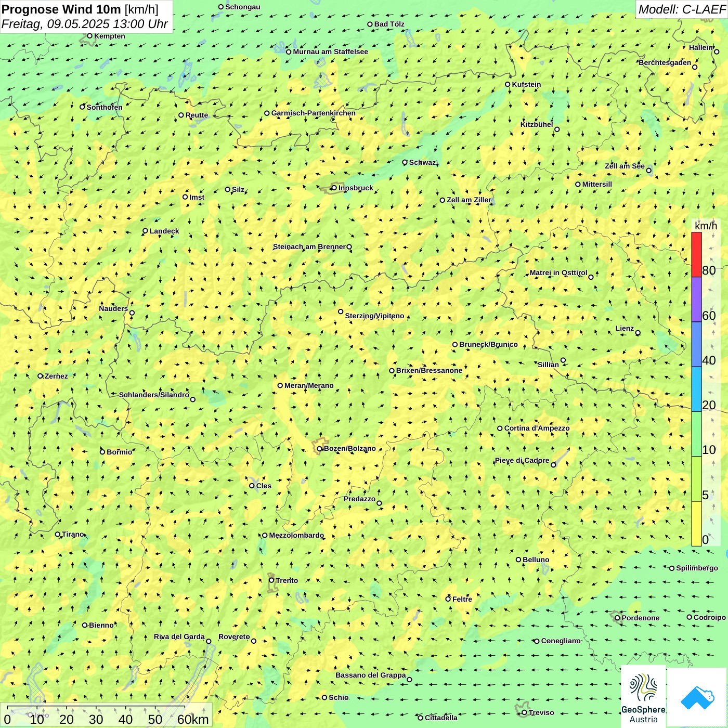This screenshot has width=728, height=728.
Task: Click the Bruneck/Brunico location marker
Action: click(454, 344)
